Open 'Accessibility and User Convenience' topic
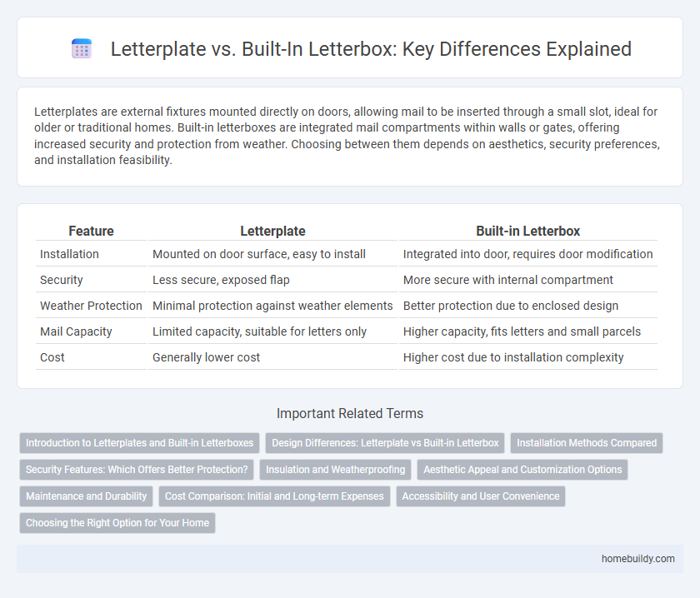 pyautogui.click(x=481, y=496)
